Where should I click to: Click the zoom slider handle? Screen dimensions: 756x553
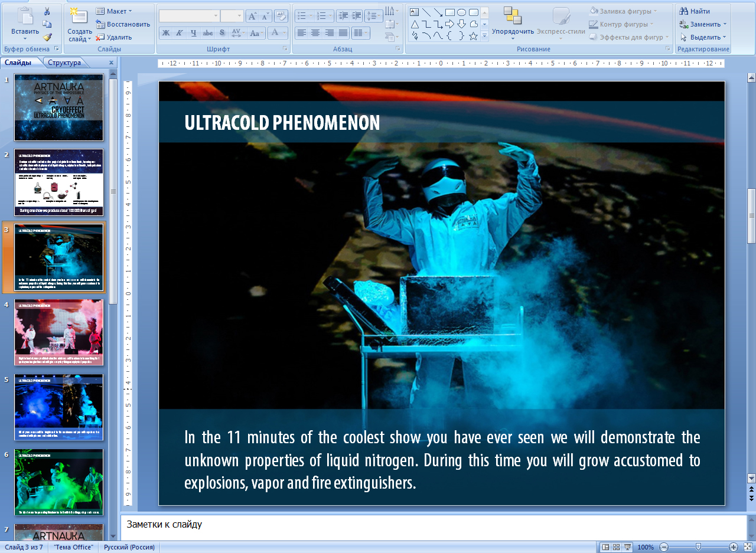tap(698, 547)
